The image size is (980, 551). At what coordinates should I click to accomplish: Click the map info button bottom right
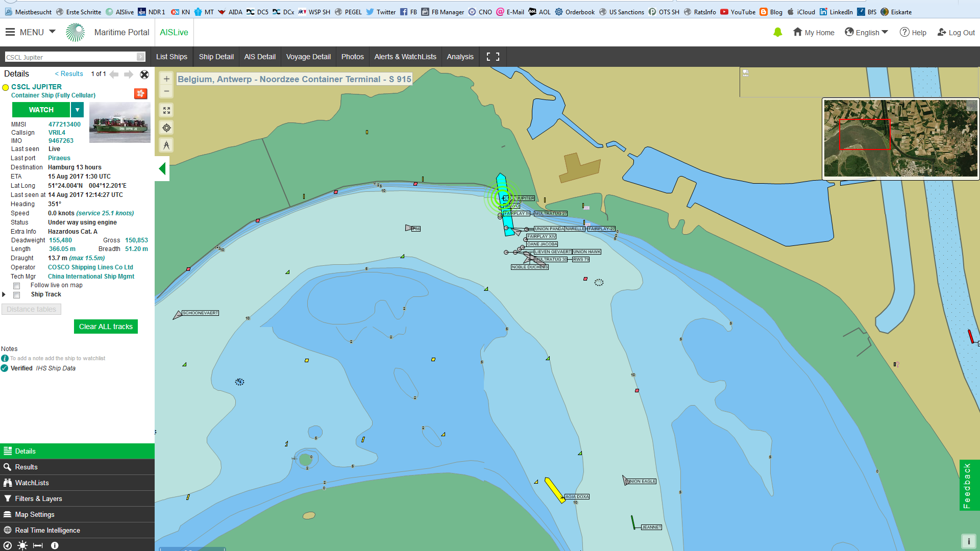(x=968, y=541)
